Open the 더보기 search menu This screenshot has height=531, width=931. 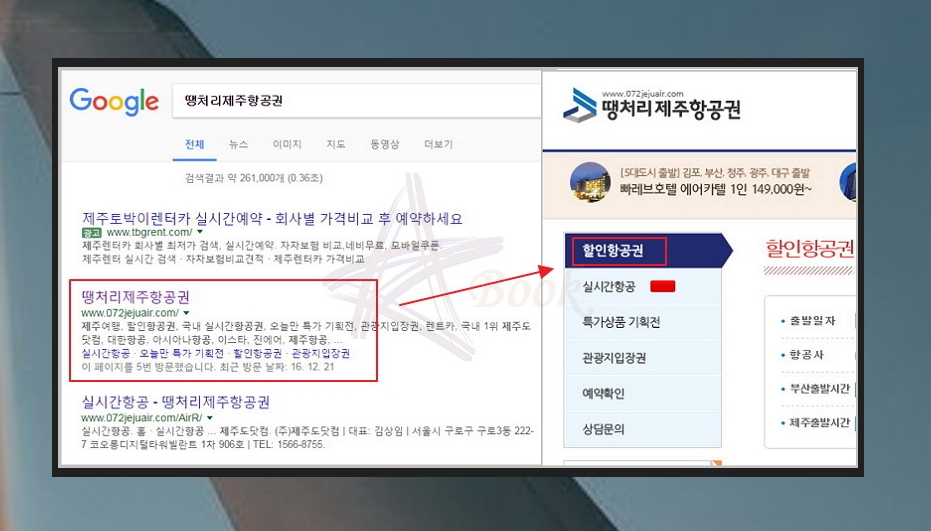pyautogui.click(x=438, y=144)
